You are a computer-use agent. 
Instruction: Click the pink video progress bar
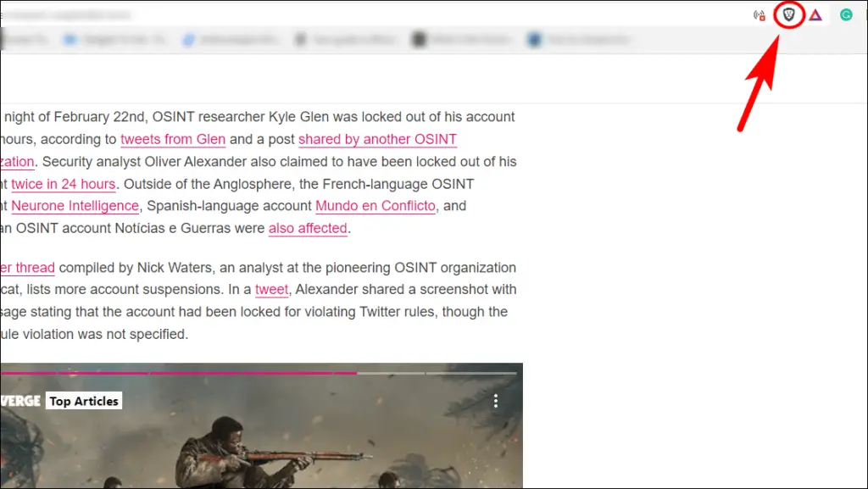tap(178, 374)
